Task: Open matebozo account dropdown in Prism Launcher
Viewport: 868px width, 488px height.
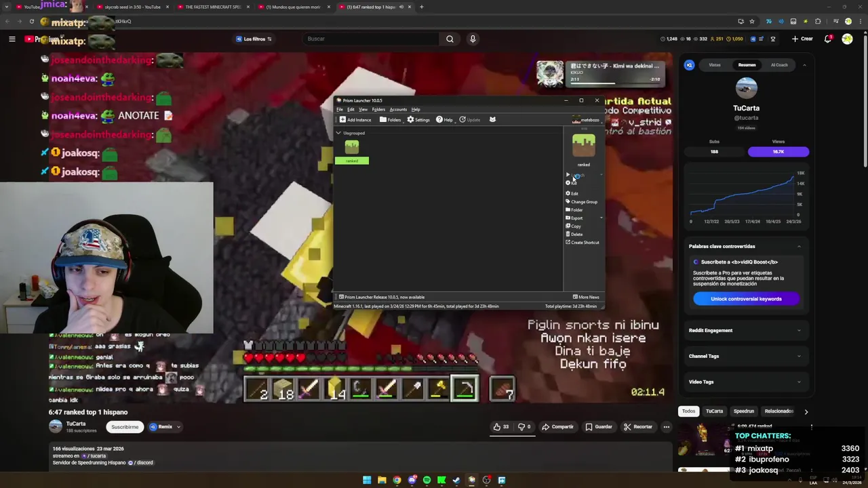Action: [x=587, y=120]
